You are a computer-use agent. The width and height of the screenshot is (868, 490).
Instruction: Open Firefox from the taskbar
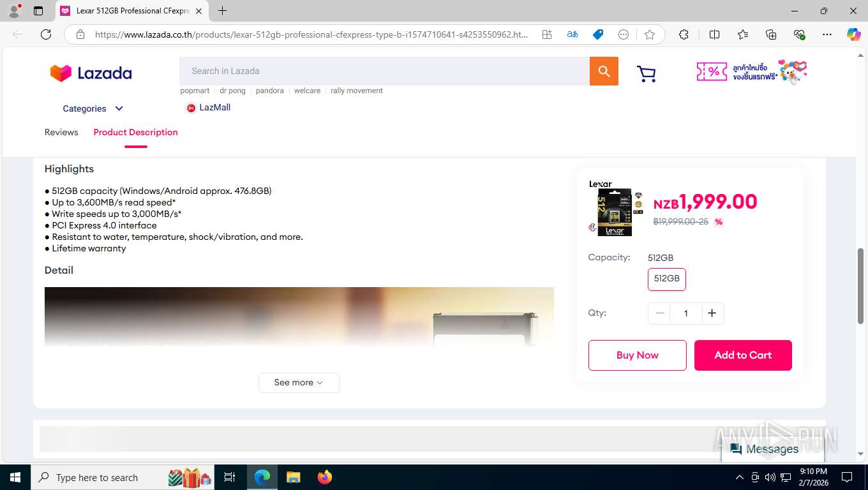pyautogui.click(x=325, y=477)
